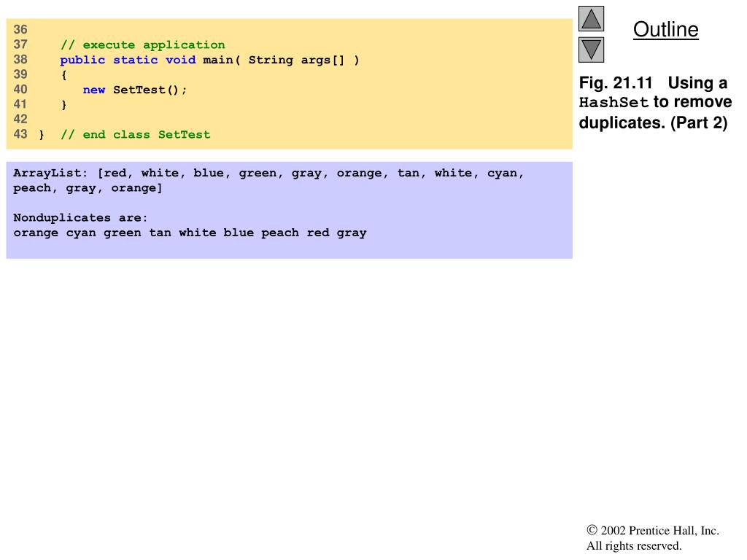Click the 'peach, gray, orange]' output line

click(x=88, y=188)
